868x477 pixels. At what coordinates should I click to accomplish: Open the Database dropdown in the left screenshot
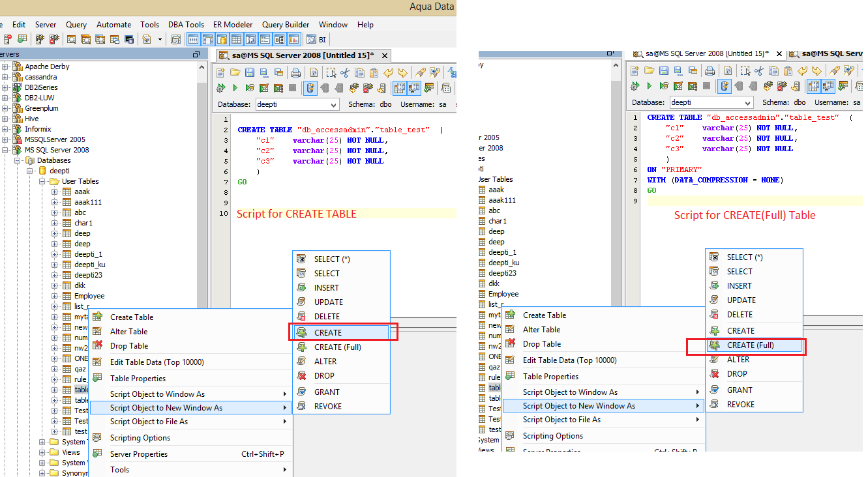pos(333,104)
